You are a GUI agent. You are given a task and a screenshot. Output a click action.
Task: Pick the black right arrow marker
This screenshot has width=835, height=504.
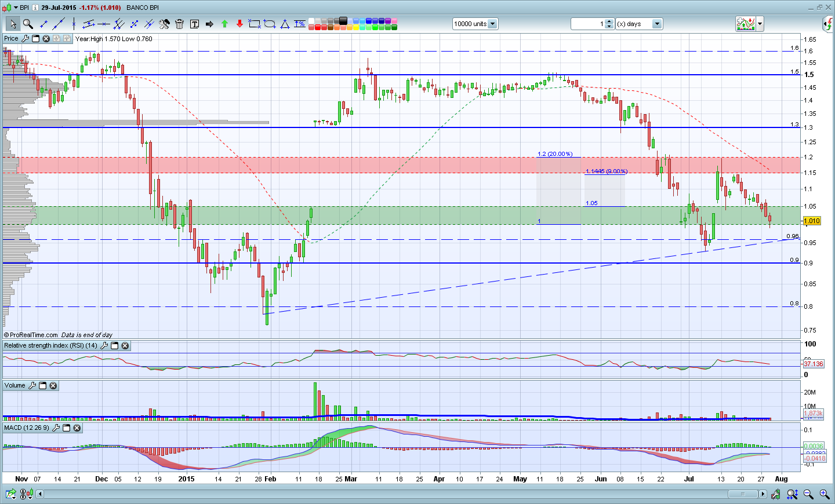[x=209, y=24]
